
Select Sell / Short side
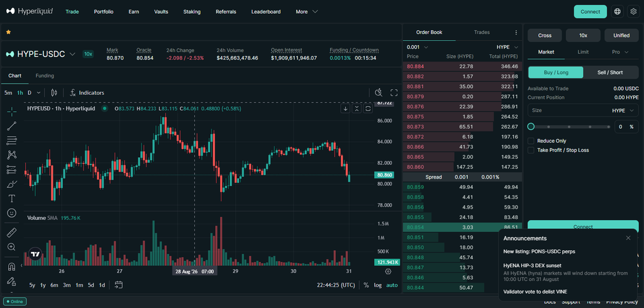[611, 72]
